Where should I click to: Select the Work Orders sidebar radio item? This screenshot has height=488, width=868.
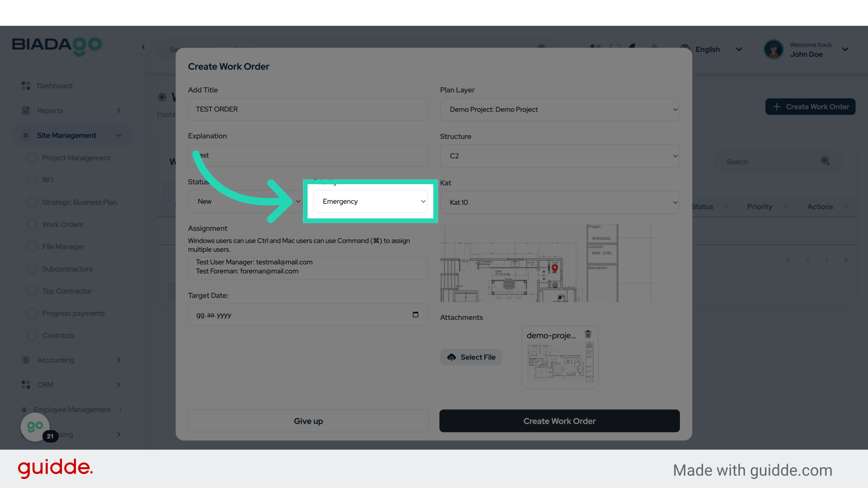coord(32,225)
